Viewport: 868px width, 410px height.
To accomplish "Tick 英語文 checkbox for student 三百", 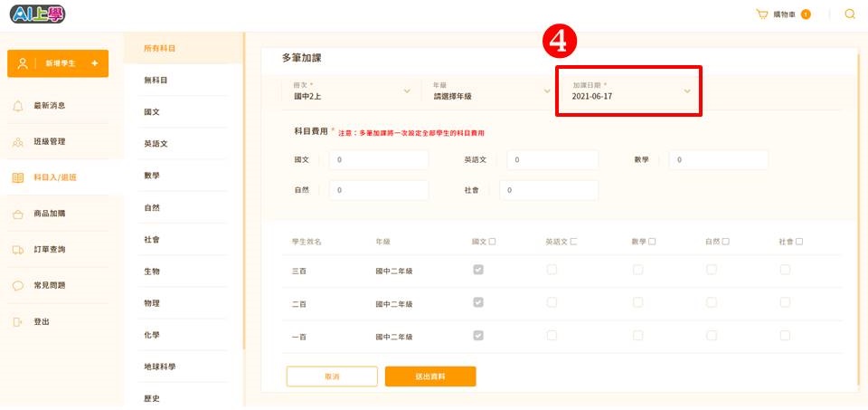I will pos(552,270).
